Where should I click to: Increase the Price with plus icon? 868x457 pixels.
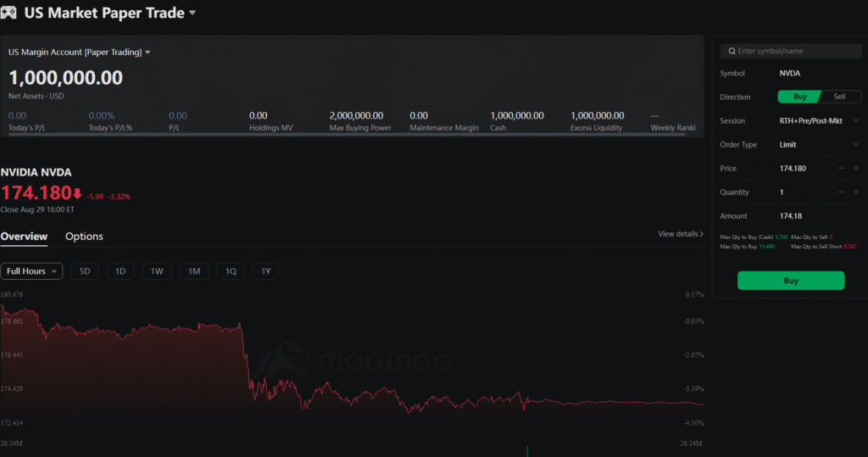[x=856, y=169]
